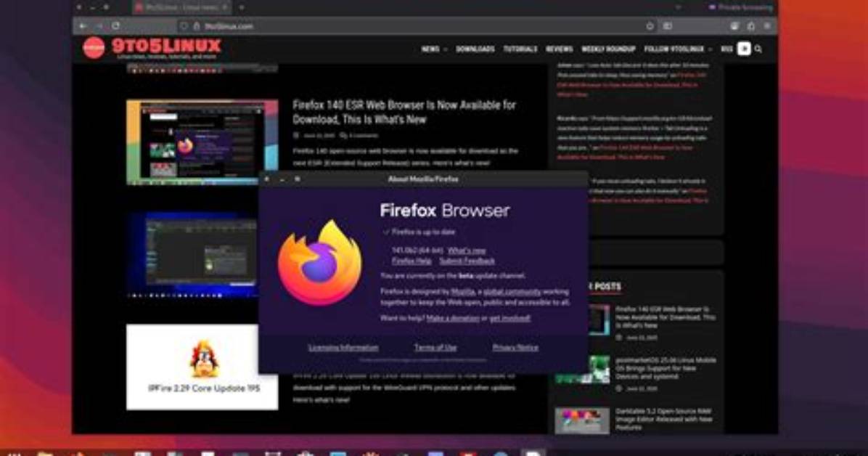Click What's new link in About dialog

(x=466, y=251)
